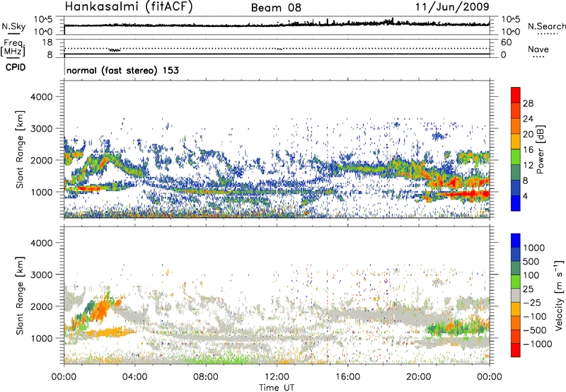
Task: Click the 100 value on Velocity scale
Action: tap(531, 275)
